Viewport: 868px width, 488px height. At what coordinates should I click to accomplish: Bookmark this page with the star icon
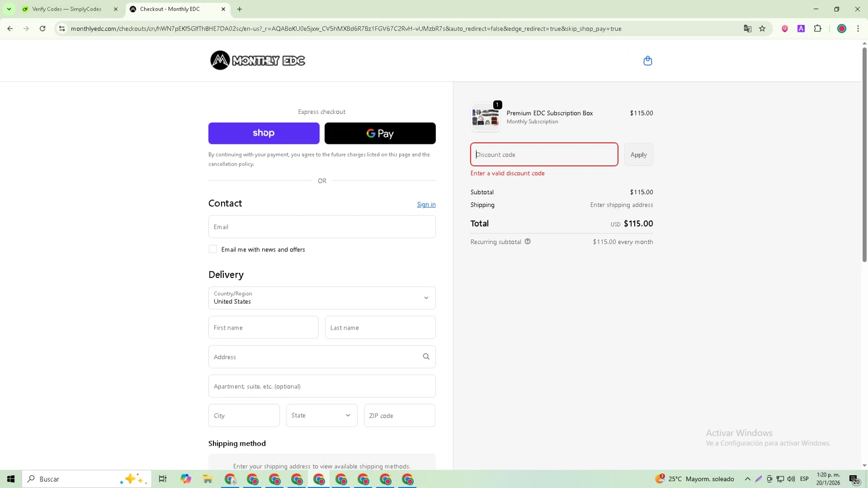click(x=762, y=28)
